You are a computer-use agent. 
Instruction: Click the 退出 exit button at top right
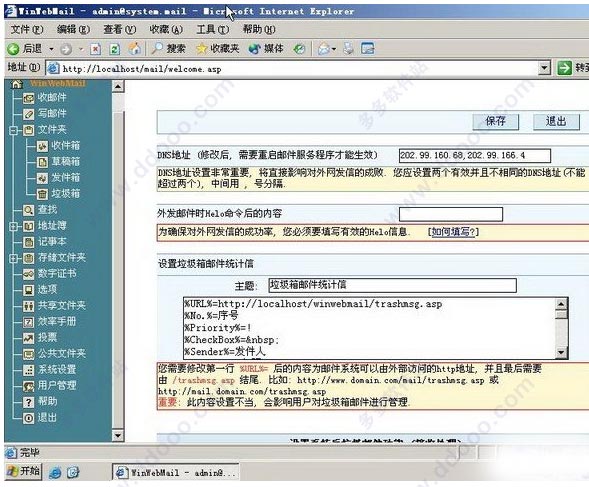pos(556,121)
